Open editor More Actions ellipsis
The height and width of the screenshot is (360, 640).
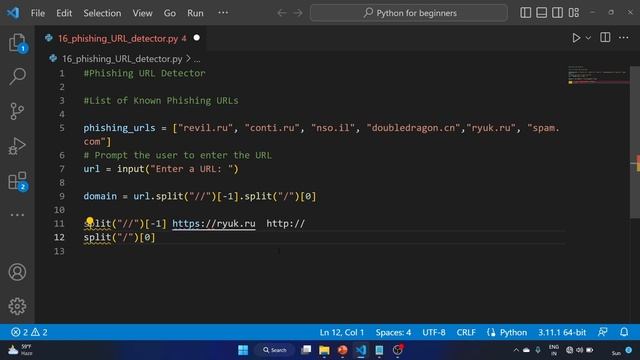tap(623, 38)
